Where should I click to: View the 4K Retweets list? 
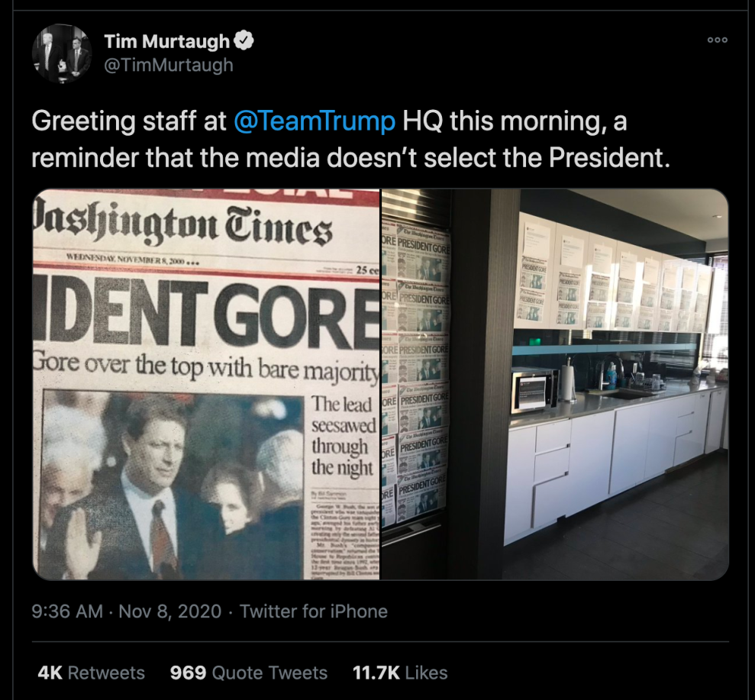pos(91,673)
